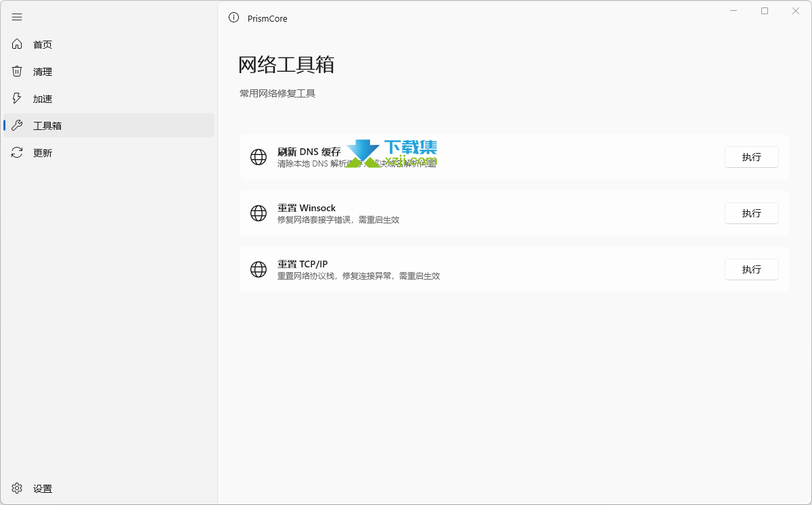Viewport: 812px width, 505px height.
Task: Click the 重置 TCP/IP title
Action: pyautogui.click(x=302, y=264)
